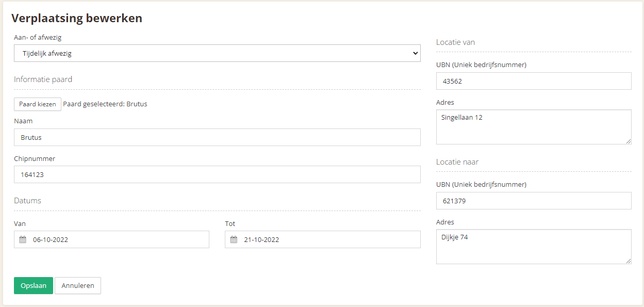Screen dimensions: 644x307
Task: Click Adres textarea with Dijkje 74
Action: (x=534, y=247)
